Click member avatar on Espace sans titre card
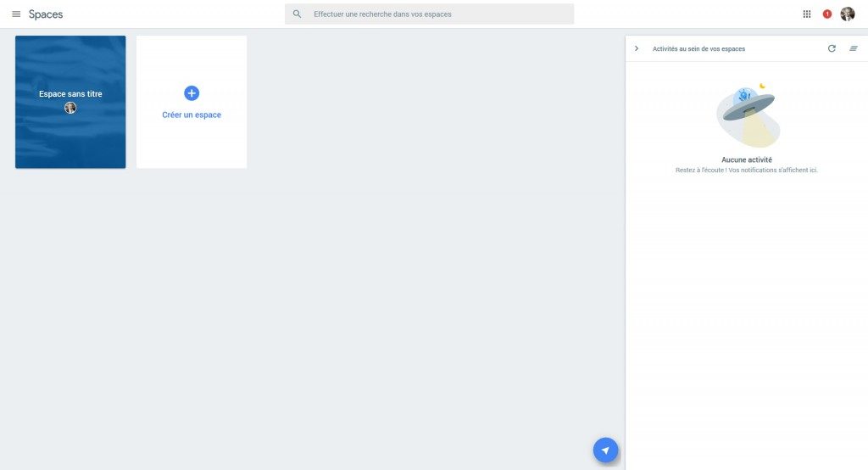The image size is (868, 470). coord(70,108)
